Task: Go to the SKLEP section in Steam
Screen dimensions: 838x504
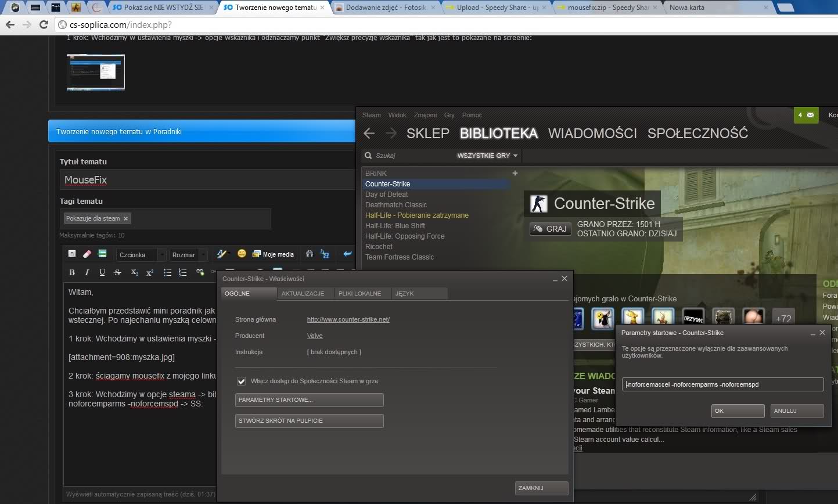Action: 428,133
